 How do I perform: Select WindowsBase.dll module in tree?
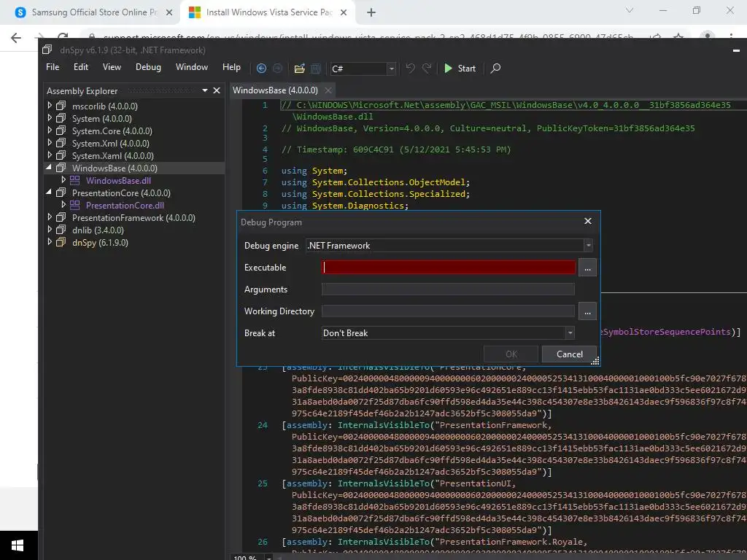(118, 181)
